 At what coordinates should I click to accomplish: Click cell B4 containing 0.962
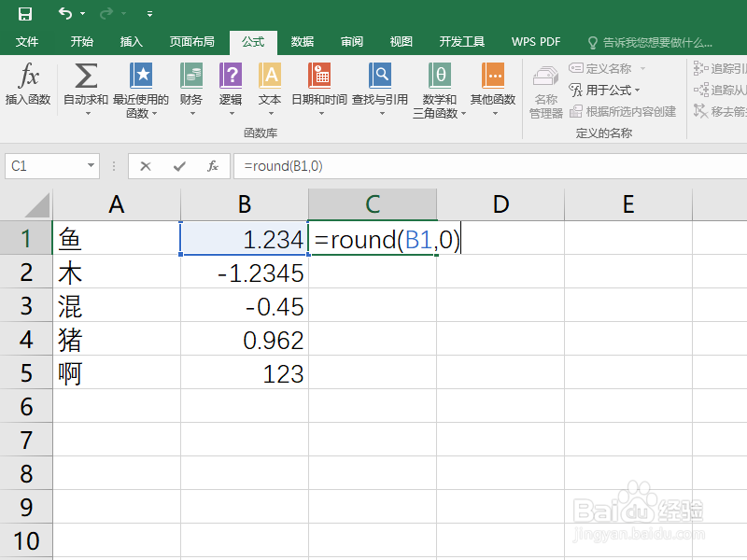(245, 339)
